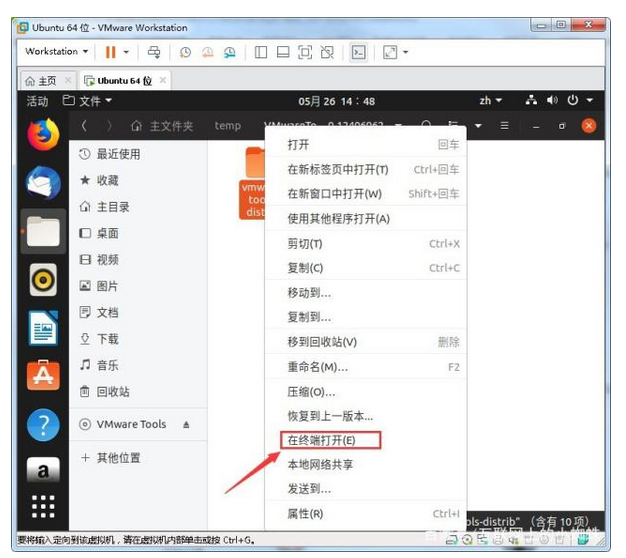Open the Workstation menu

56,51
